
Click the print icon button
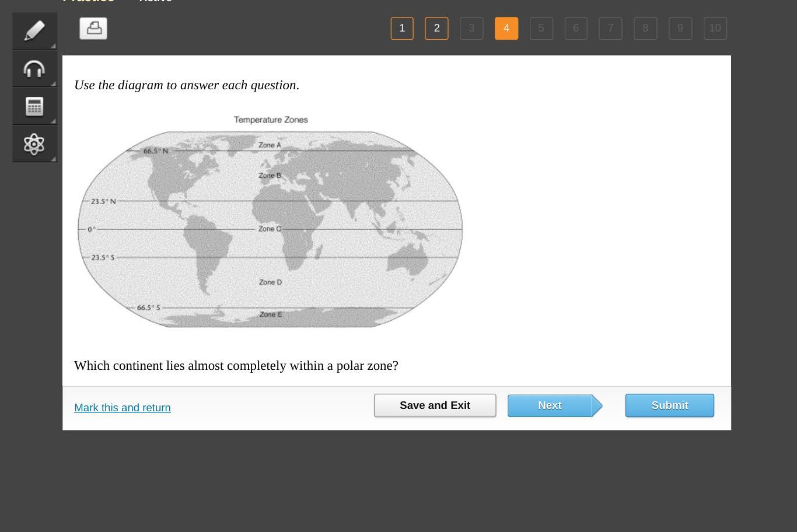(93, 28)
